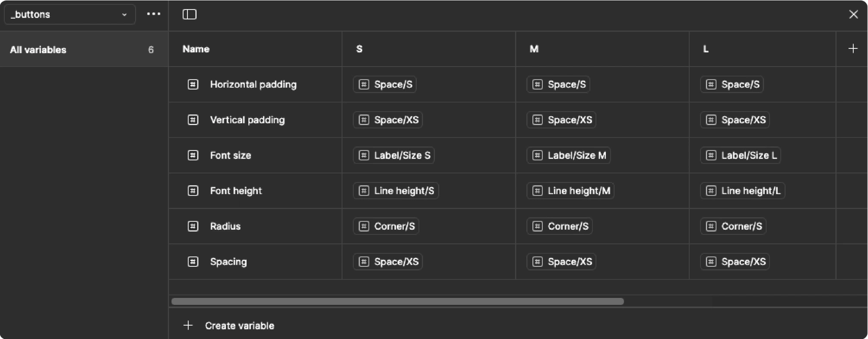
Task: Click the number icon beside Horizontal padding
Action: [x=193, y=84]
